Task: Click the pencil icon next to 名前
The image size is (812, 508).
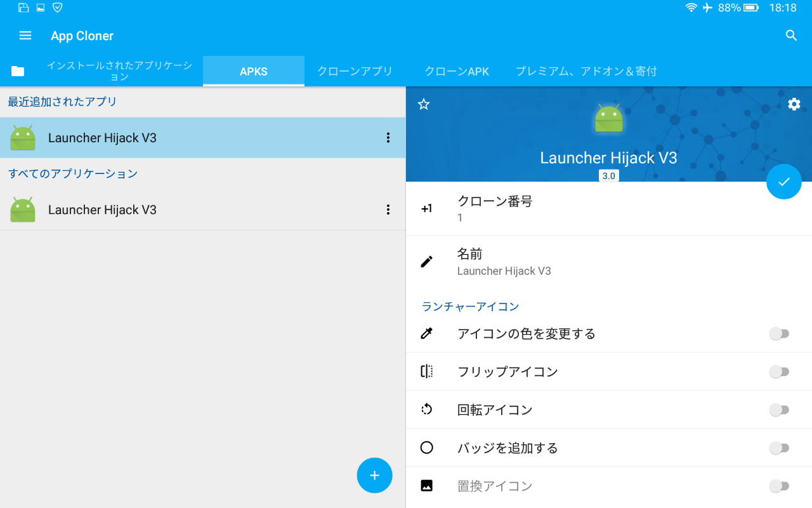Action: [x=426, y=260]
